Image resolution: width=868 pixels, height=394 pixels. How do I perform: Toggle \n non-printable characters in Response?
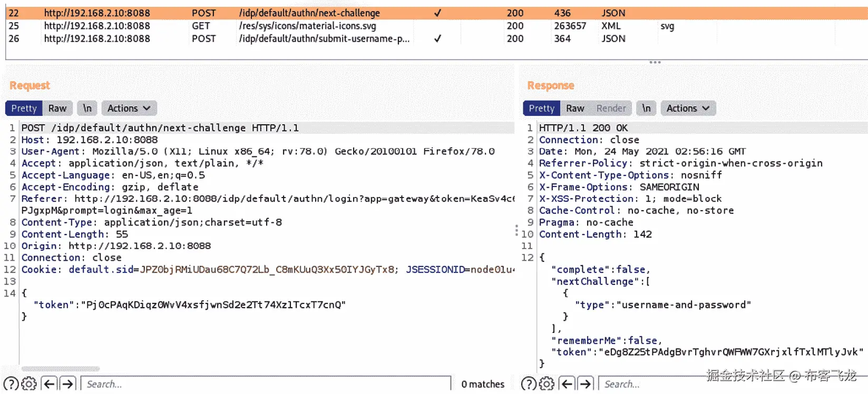point(646,108)
